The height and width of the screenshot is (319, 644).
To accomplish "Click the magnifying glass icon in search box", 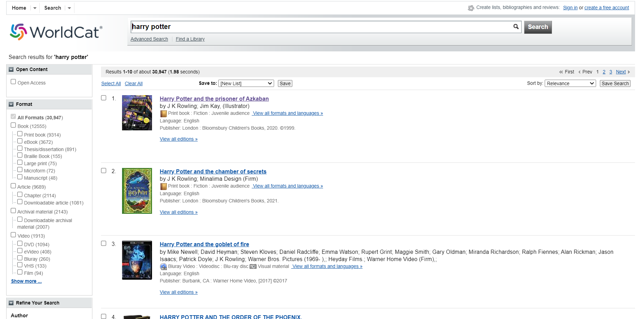I will coord(516,27).
